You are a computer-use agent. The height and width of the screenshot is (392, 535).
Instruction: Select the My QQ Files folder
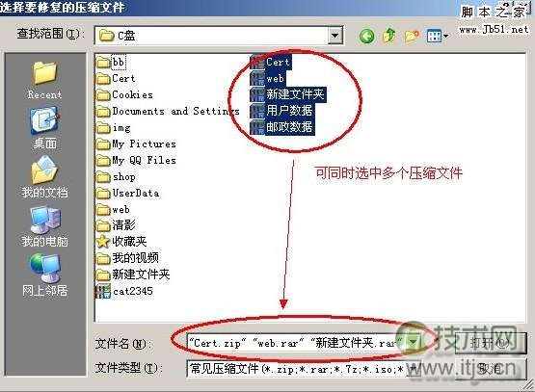click(x=137, y=160)
